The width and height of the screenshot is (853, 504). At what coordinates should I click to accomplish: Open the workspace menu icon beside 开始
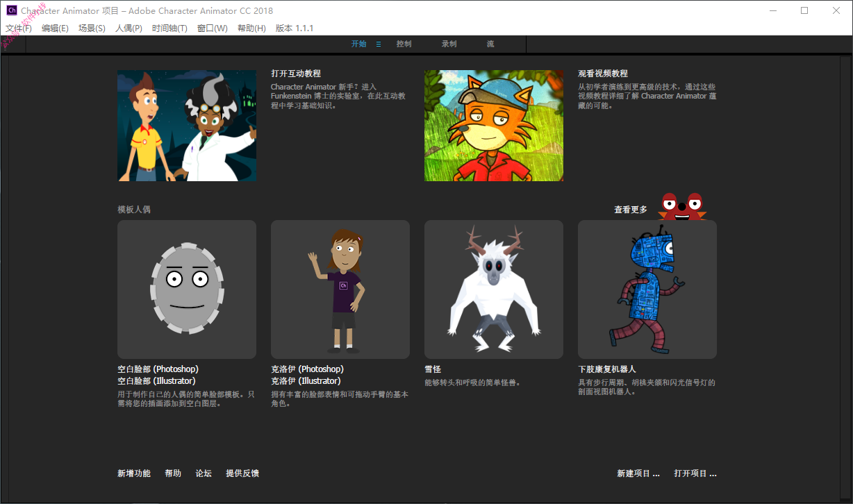click(x=379, y=44)
